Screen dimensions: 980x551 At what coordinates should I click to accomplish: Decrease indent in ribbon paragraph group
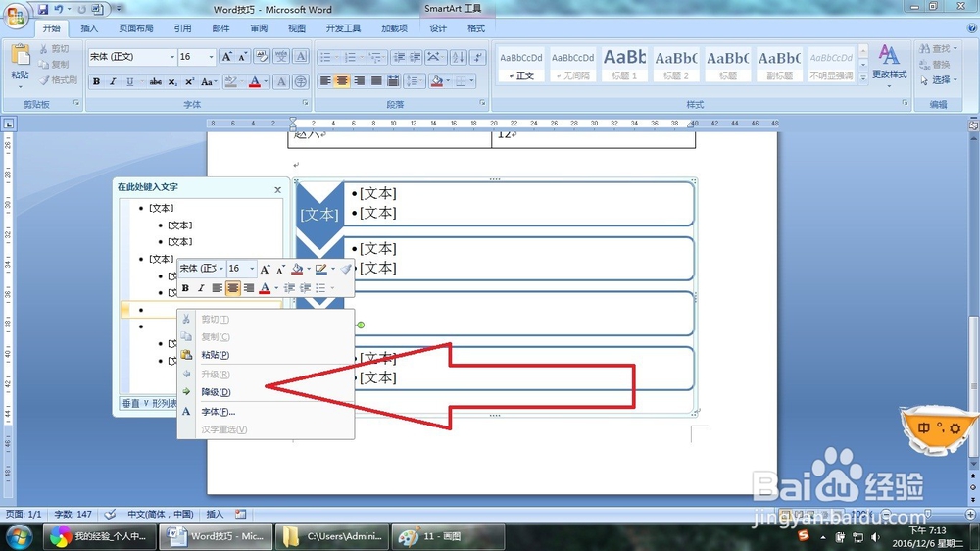point(399,57)
